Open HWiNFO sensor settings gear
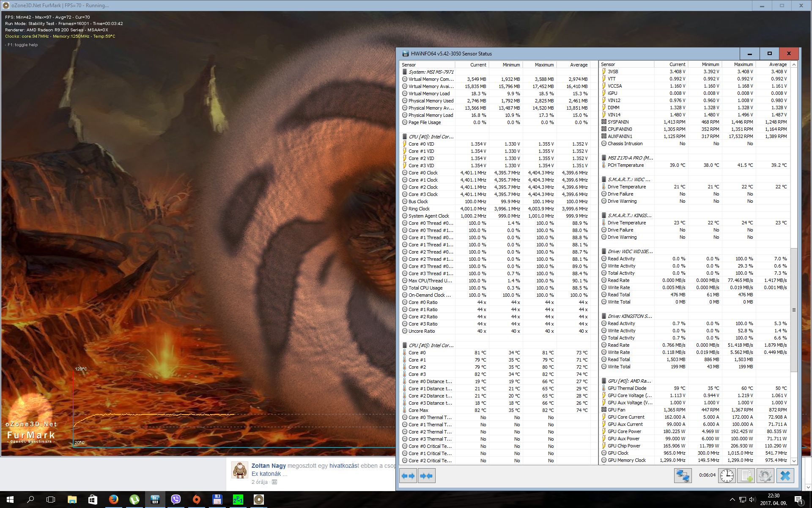The width and height of the screenshot is (812, 508). tap(765, 476)
